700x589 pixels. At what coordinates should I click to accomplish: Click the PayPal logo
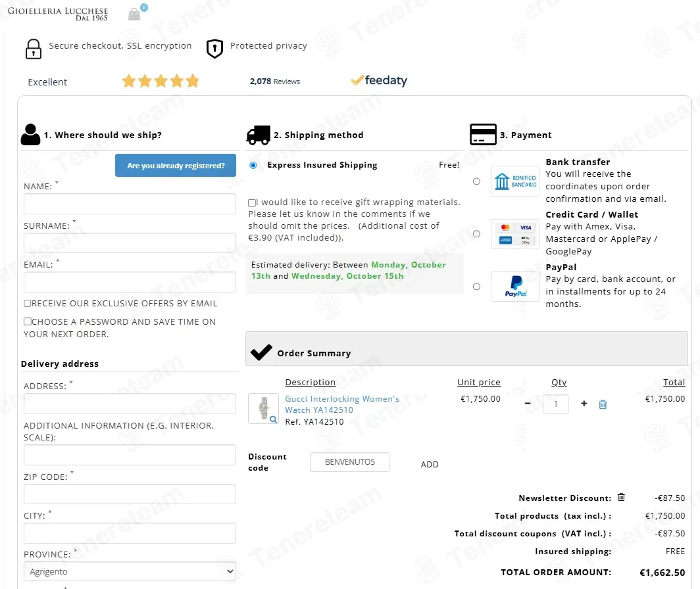pos(515,287)
